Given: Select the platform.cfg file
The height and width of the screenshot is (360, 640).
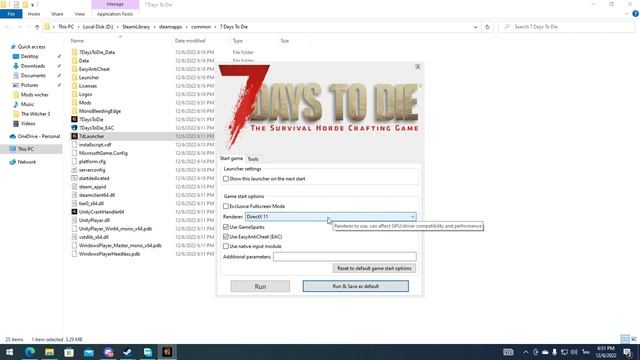Looking at the screenshot, I should [92, 162].
